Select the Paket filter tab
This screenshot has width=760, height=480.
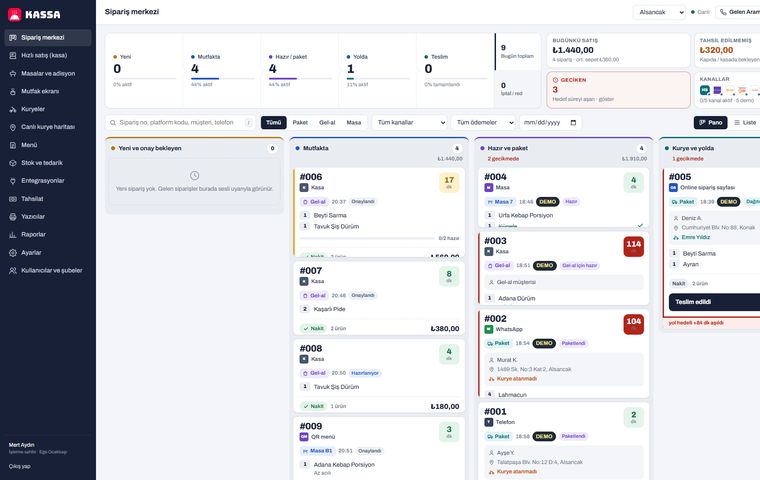[x=300, y=123]
